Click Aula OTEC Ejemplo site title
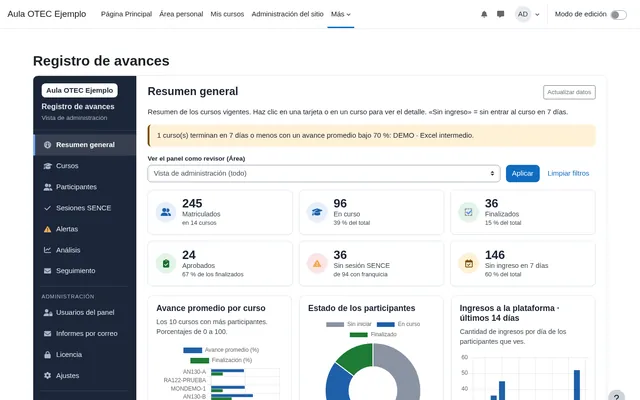Viewport: 640px width, 400px height. [47, 14]
